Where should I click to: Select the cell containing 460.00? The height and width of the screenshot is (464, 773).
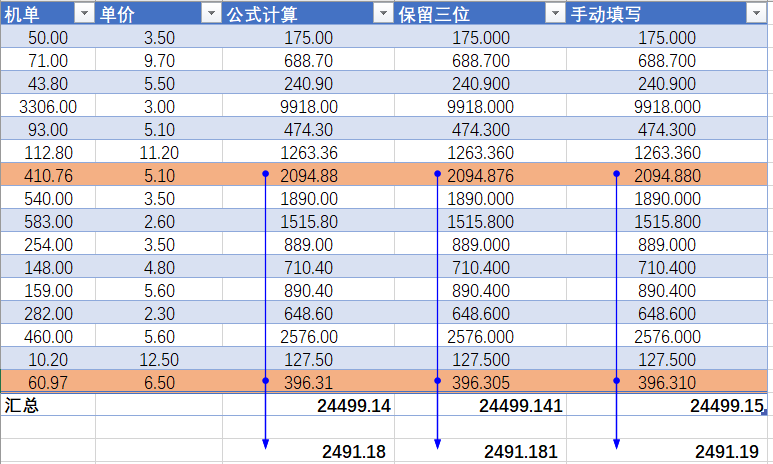pyautogui.click(x=48, y=336)
